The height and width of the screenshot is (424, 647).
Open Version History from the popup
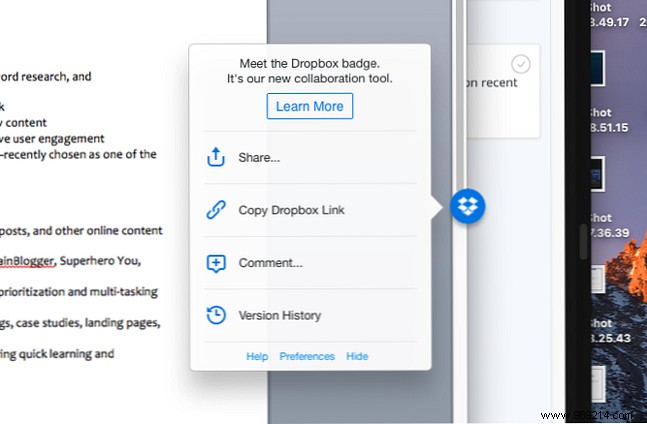(x=310, y=316)
